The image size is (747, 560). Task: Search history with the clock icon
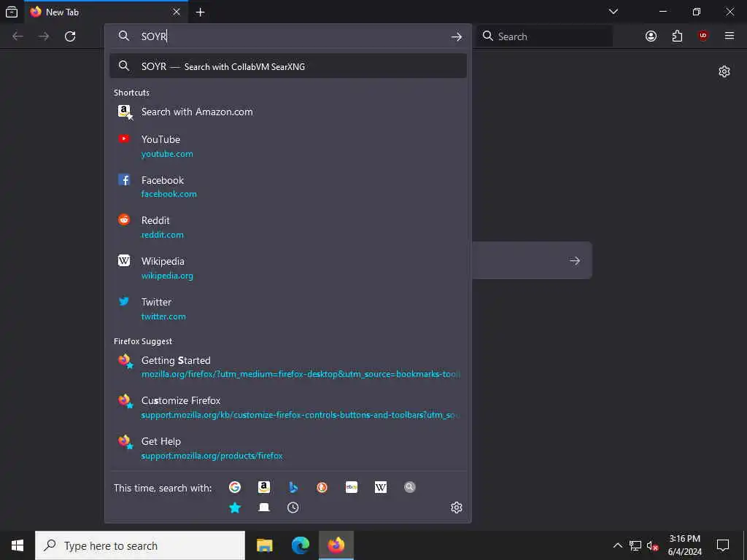click(293, 507)
